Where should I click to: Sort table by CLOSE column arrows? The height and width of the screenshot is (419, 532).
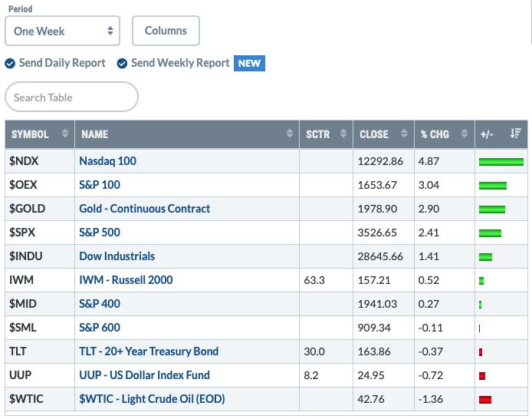[x=404, y=134]
